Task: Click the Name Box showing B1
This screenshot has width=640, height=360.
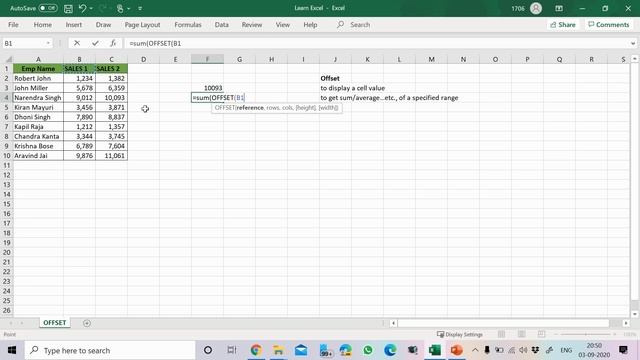Action: (x=24, y=43)
